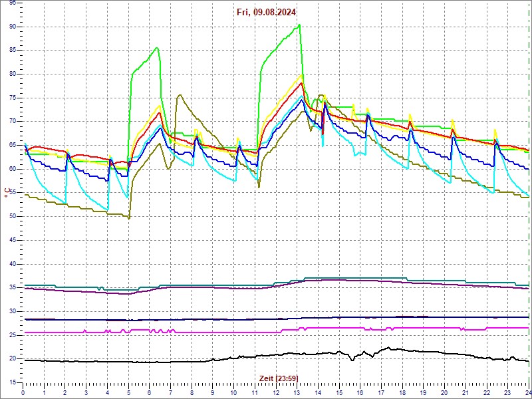Click the first green curve peak near 85°C

point(157,48)
